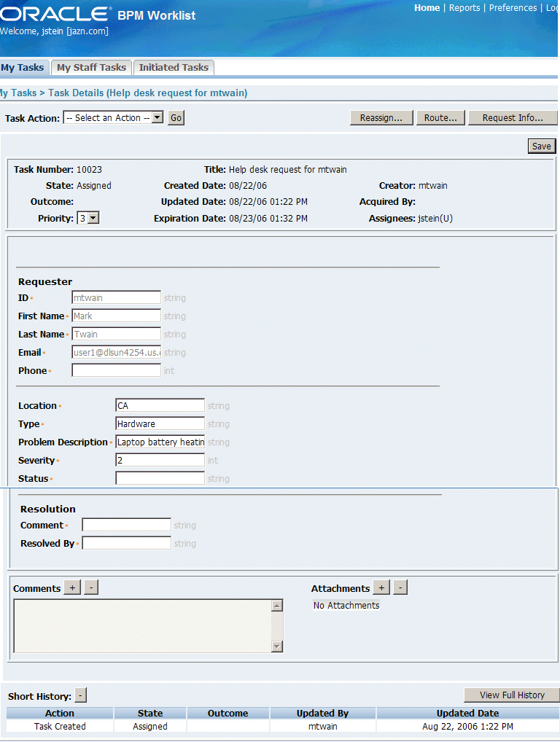Switch to the My Tasks tab
The image size is (560, 742).
23,68
